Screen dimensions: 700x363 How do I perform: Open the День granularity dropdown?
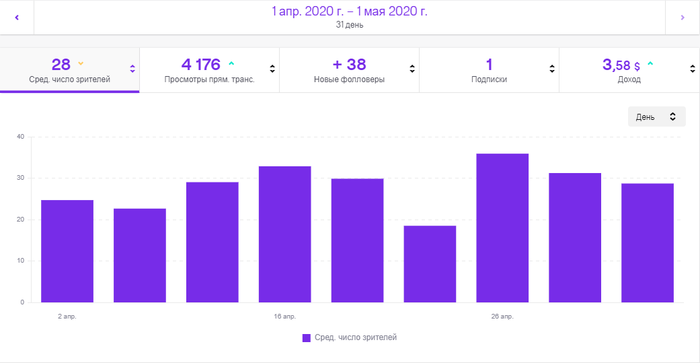[656, 117]
